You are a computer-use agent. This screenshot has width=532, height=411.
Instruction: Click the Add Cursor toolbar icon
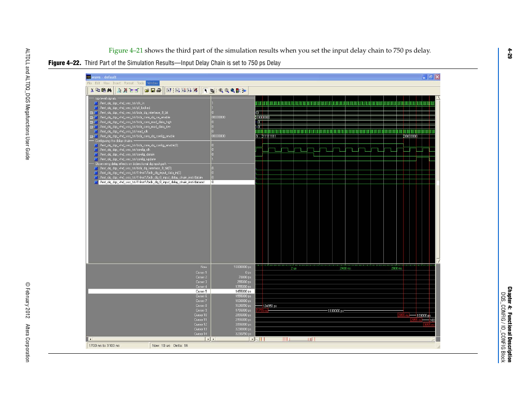point(119,90)
